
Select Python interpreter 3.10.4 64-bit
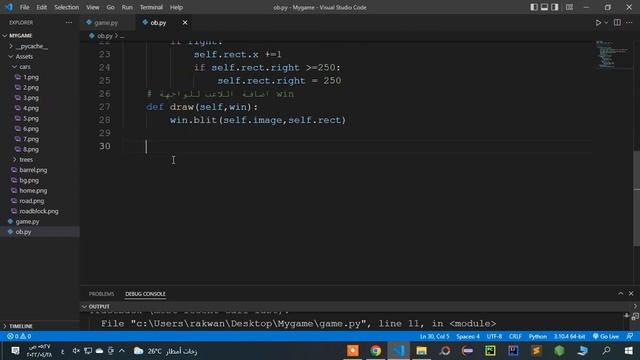[x=569, y=336]
